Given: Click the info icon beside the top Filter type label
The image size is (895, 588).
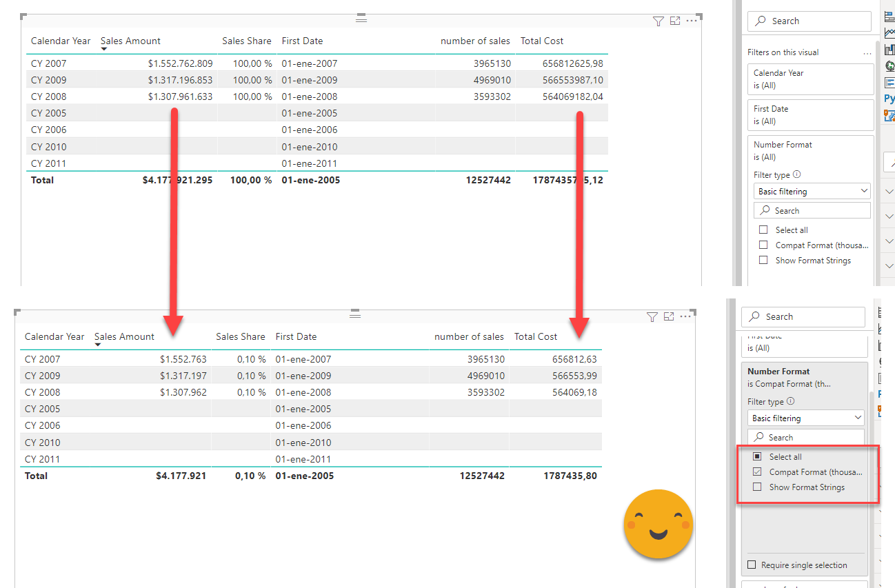Looking at the screenshot, I should (x=796, y=175).
